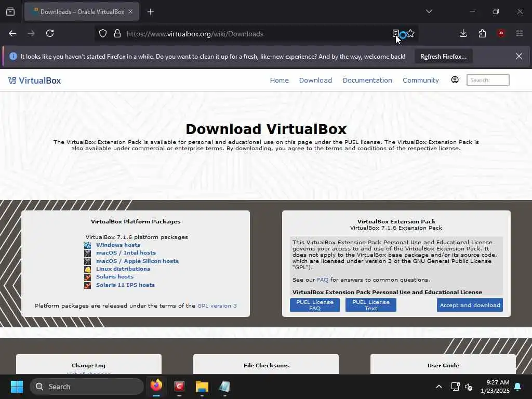Open Solaris 11 IPS hosts link
This screenshot has height=399, width=532.
tap(125, 285)
